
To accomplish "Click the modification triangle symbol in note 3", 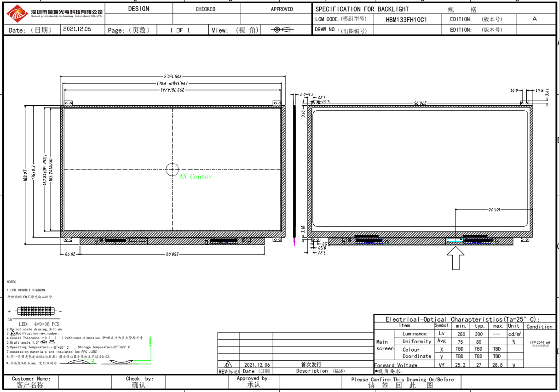I will [13, 333].
